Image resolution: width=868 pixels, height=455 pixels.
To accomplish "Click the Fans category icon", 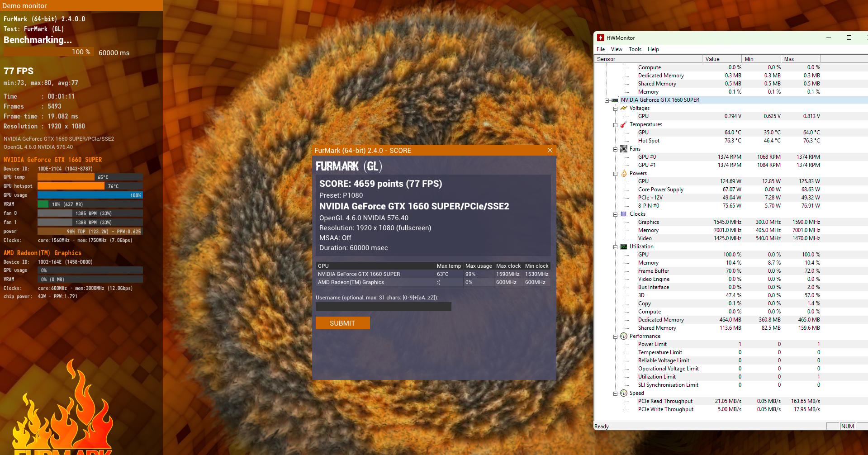I will [624, 149].
